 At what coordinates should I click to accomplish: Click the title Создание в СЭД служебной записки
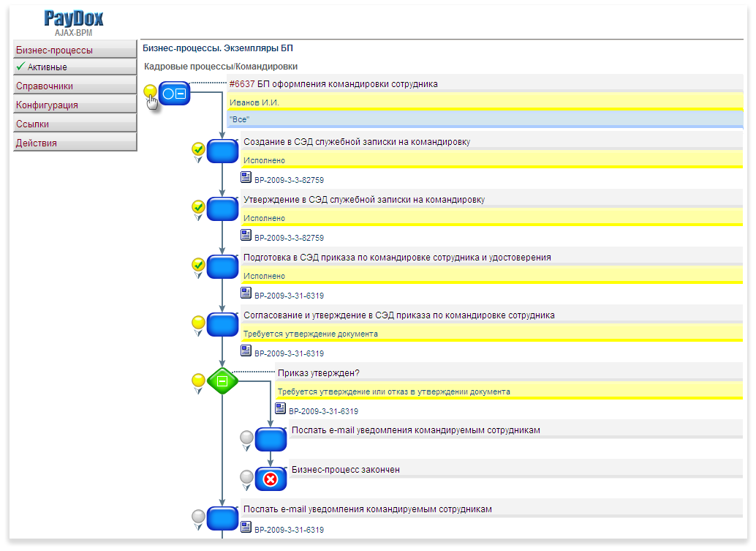pos(357,142)
